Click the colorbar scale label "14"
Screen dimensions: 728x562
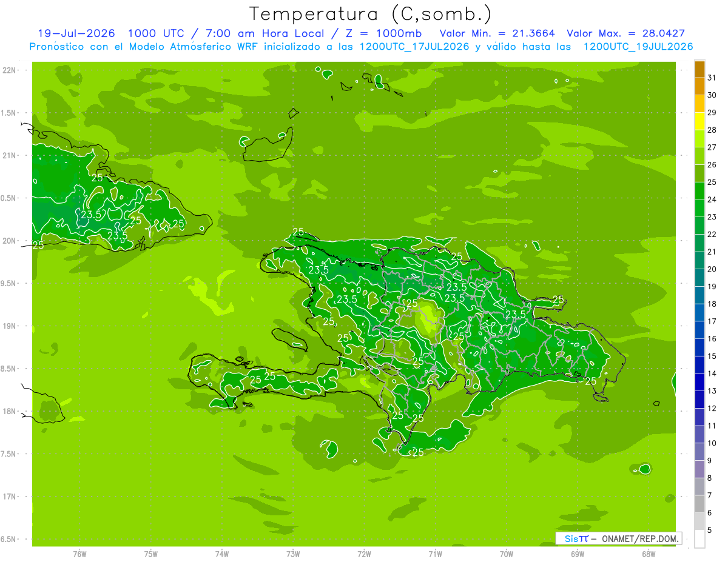pos(712,373)
